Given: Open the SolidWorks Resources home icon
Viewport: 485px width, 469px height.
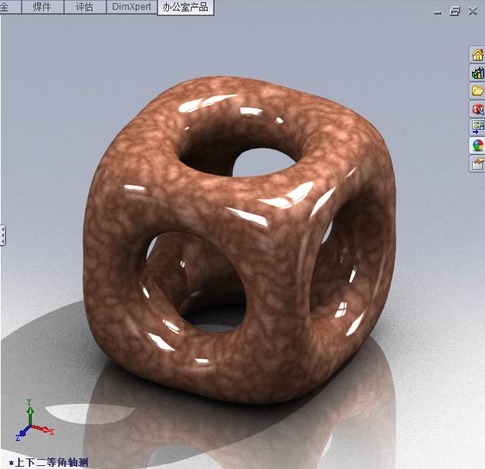Looking at the screenshot, I should [x=477, y=55].
